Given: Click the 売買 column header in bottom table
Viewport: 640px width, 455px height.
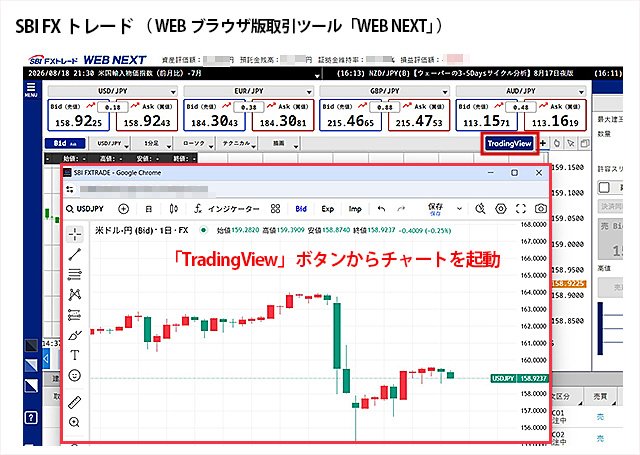Looking at the screenshot, I should click(x=600, y=396).
